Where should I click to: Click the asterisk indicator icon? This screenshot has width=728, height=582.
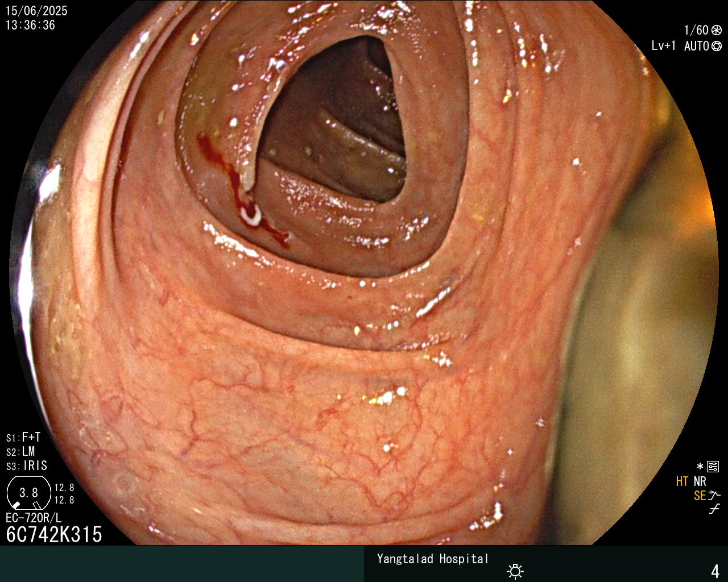(700, 467)
